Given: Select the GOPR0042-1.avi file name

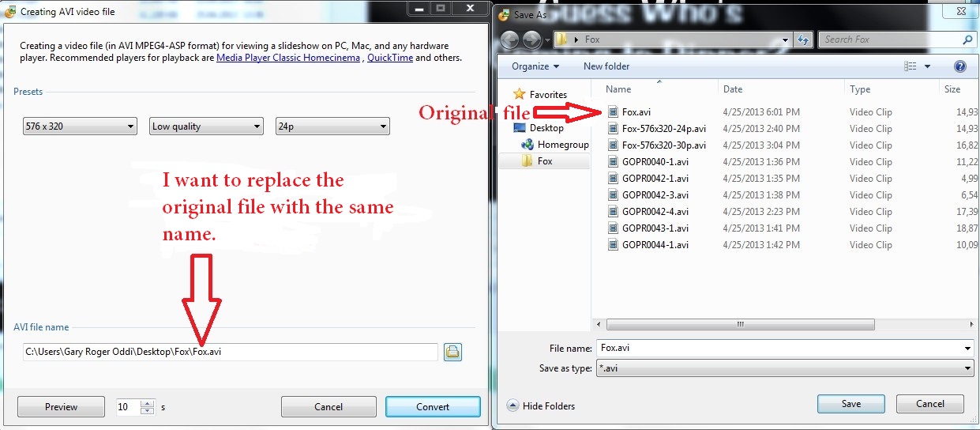Looking at the screenshot, I should (x=655, y=179).
